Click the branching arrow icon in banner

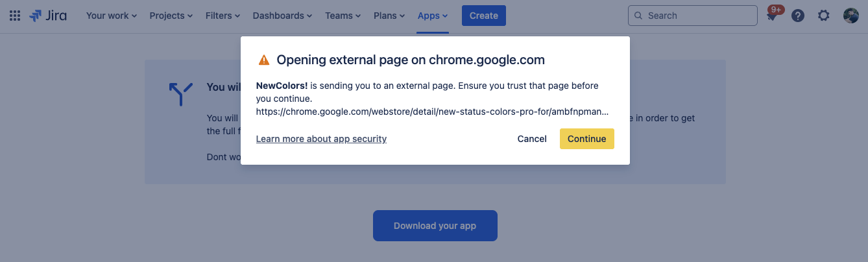(x=180, y=94)
